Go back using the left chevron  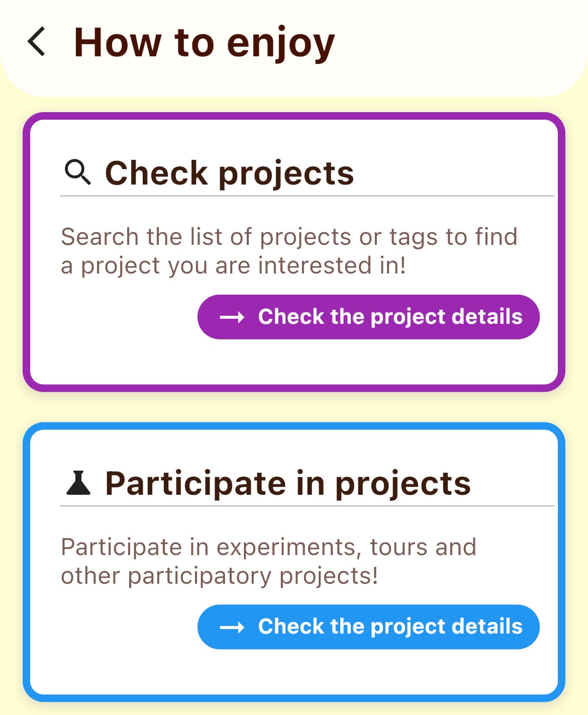tap(37, 41)
